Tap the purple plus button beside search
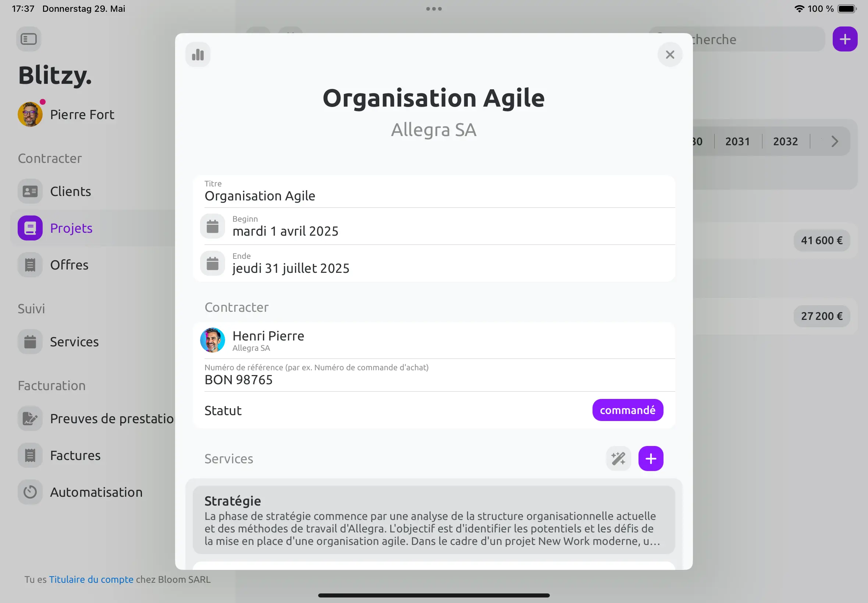Viewport: 868px width, 603px height. [844, 39]
